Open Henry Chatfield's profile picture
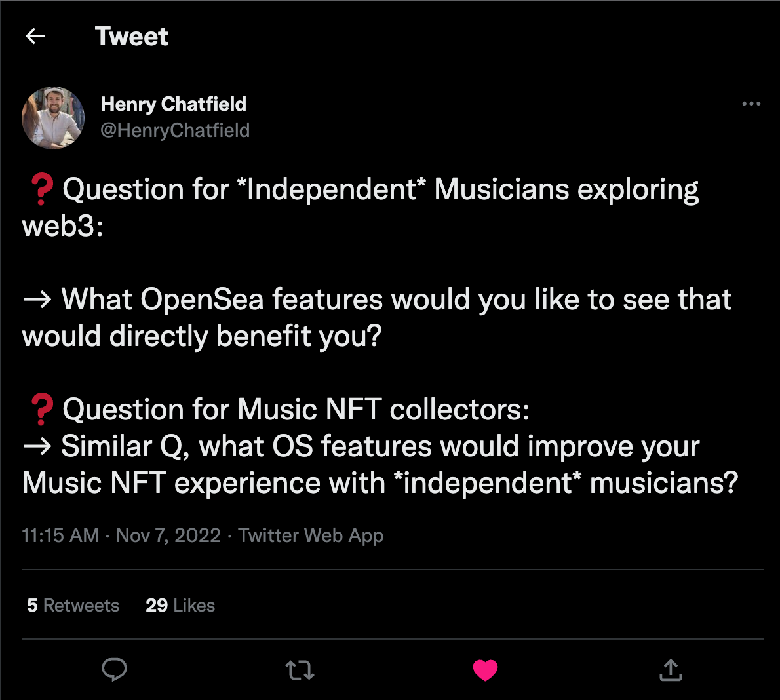Screen dimensions: 780x700 53,118
